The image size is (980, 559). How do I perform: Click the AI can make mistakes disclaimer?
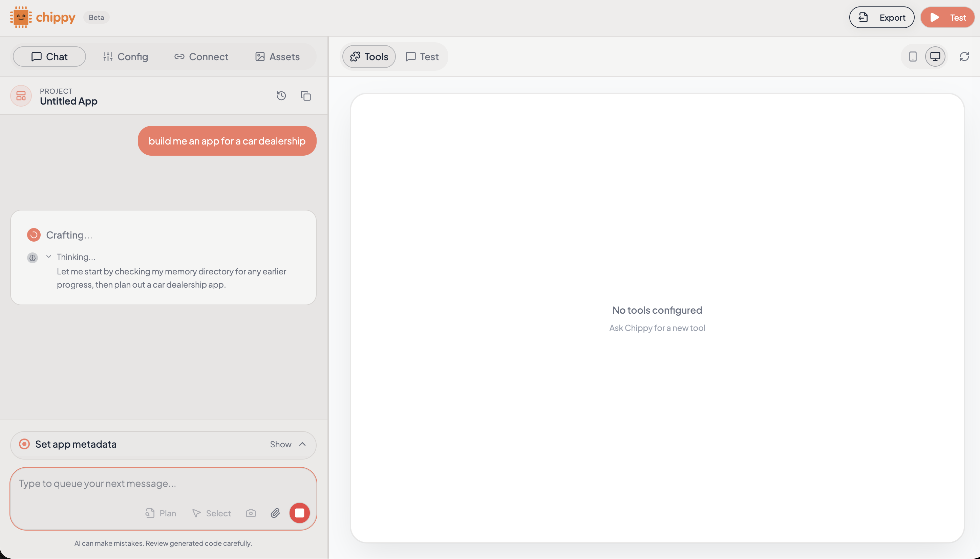point(163,543)
